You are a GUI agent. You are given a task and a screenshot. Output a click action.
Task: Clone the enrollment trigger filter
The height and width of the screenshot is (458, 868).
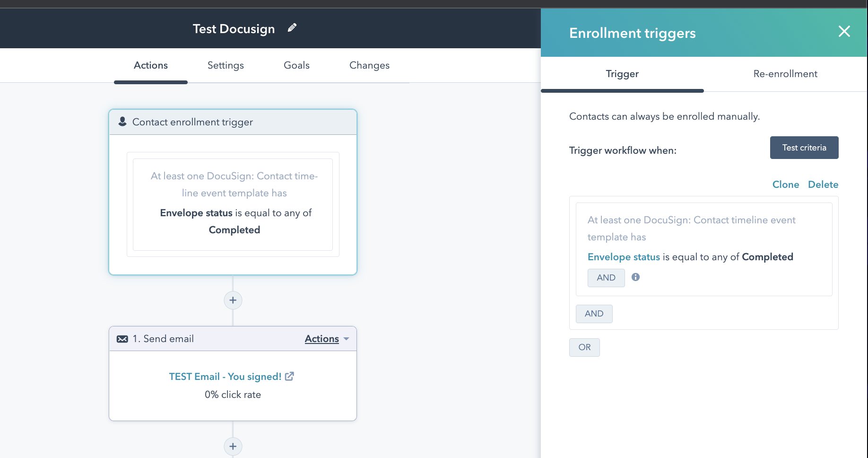785,185
